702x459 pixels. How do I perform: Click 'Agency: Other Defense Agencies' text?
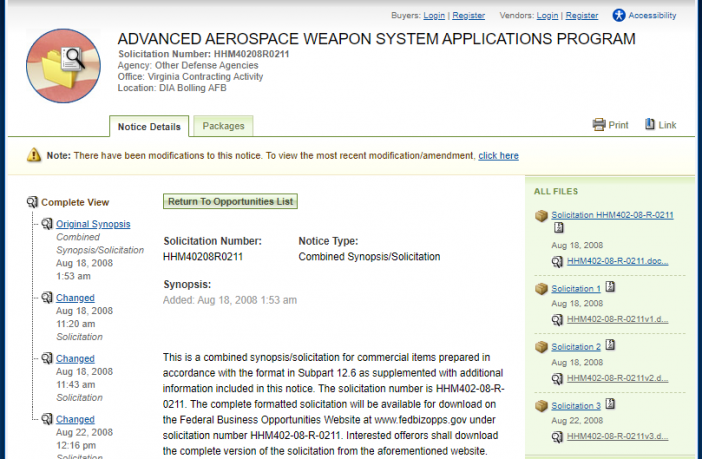click(188, 65)
